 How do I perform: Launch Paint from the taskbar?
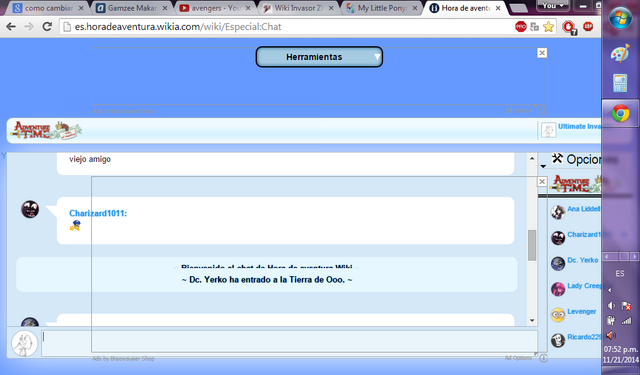point(620,53)
